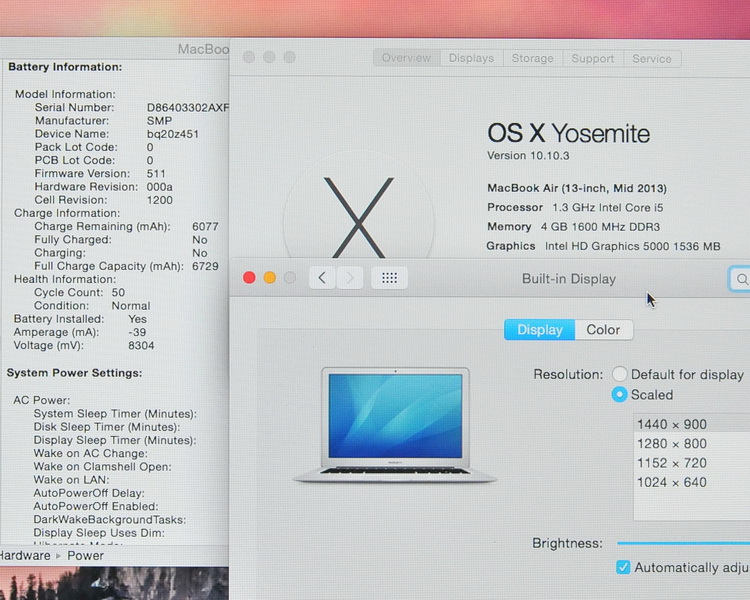The image size is (750, 600).
Task: Click the battery serial number D86403302AXF
Action: (x=188, y=108)
